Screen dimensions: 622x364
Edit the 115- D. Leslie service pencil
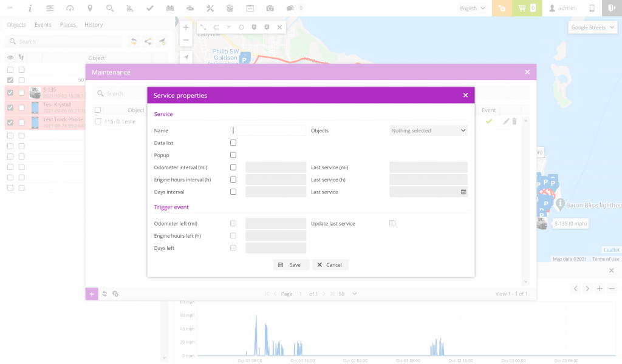pos(506,121)
